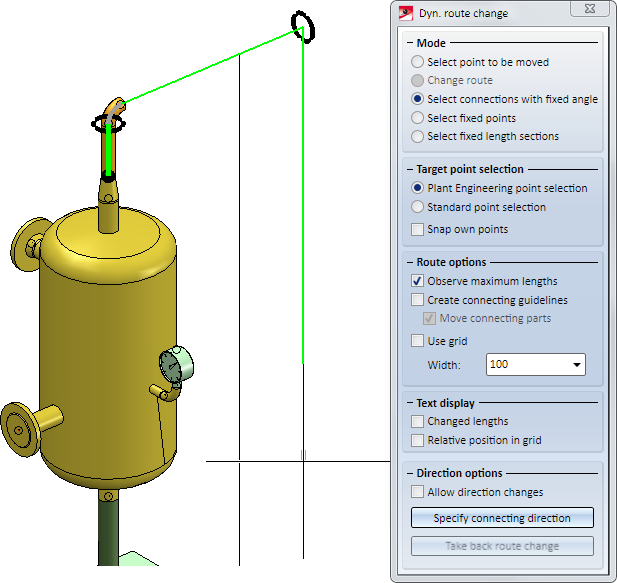Viewport: 617px width, 583px height.
Task: Click the Width value field showing 100
Action: click(x=527, y=365)
